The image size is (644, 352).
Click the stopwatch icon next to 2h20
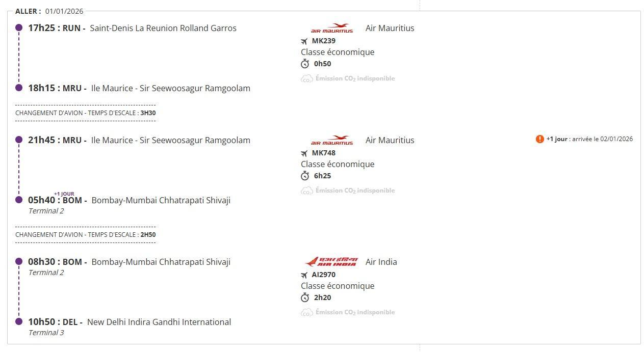tap(305, 297)
